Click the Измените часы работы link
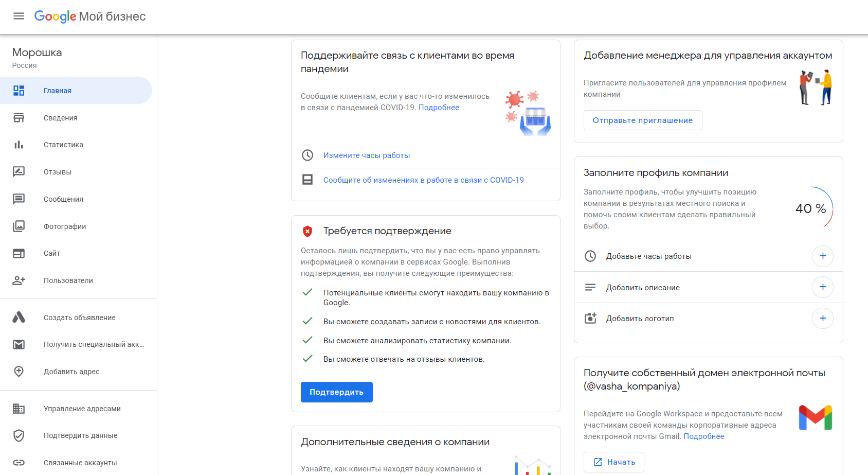868x475 pixels. pos(367,155)
